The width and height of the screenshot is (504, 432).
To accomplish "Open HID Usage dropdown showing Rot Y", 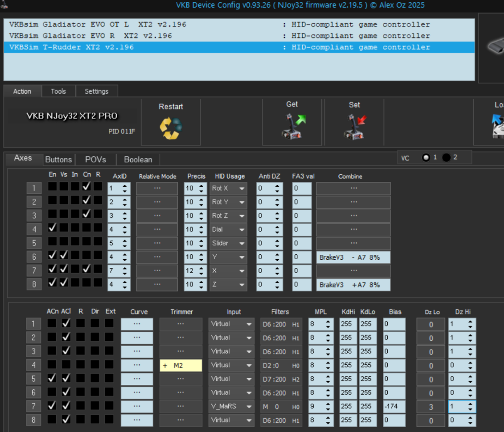I will click(228, 202).
